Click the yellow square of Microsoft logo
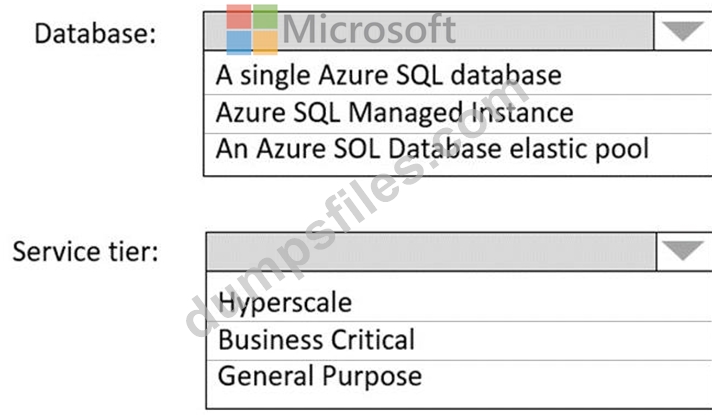Viewport: 712px width, 415px height. [265, 43]
